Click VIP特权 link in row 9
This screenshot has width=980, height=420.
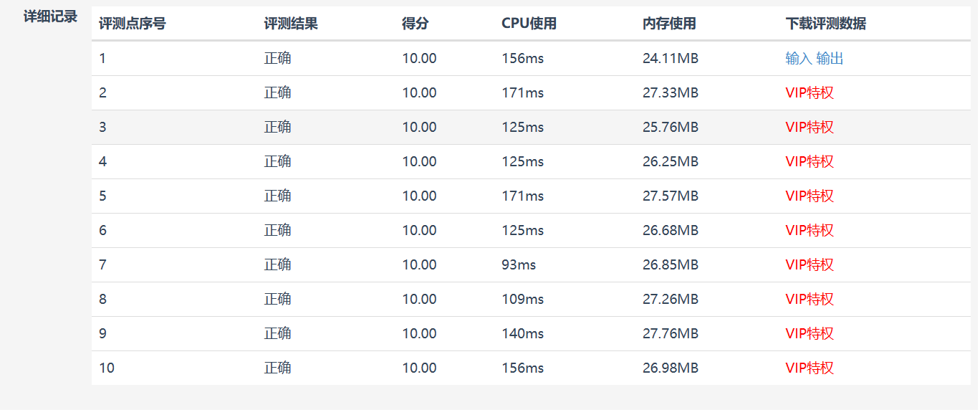(810, 334)
